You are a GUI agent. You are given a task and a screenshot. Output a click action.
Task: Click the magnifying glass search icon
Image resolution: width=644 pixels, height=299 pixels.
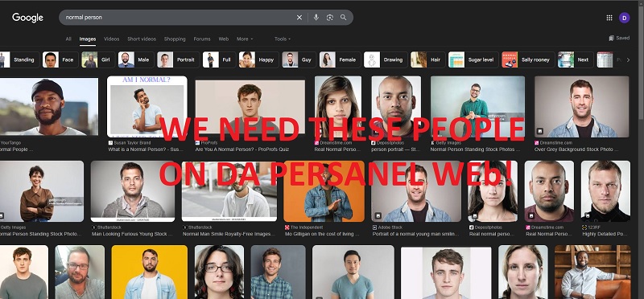click(344, 18)
